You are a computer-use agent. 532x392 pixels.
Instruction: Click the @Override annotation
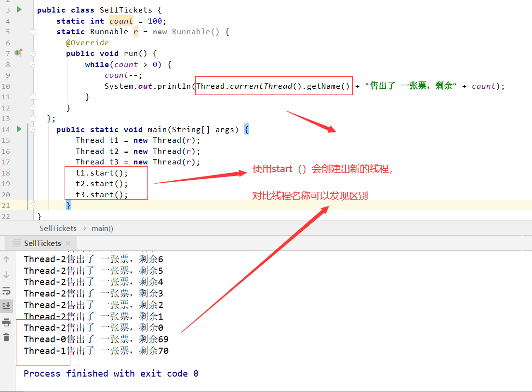click(x=87, y=43)
